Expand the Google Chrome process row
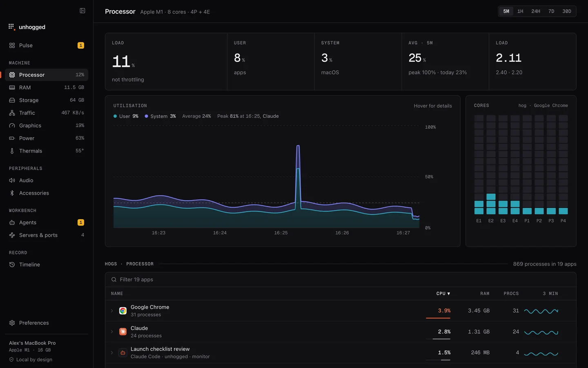Screen dimensions: 588x368 tap(112, 311)
